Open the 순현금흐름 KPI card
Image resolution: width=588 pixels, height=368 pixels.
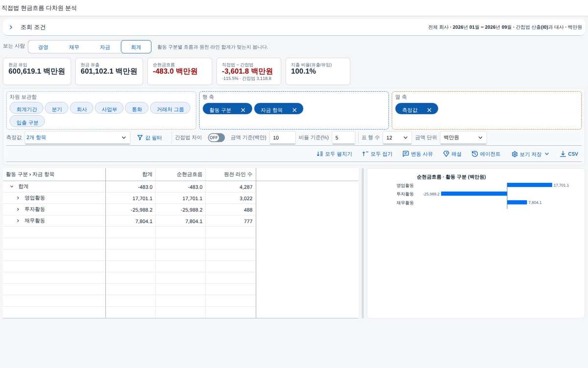[x=179, y=71]
